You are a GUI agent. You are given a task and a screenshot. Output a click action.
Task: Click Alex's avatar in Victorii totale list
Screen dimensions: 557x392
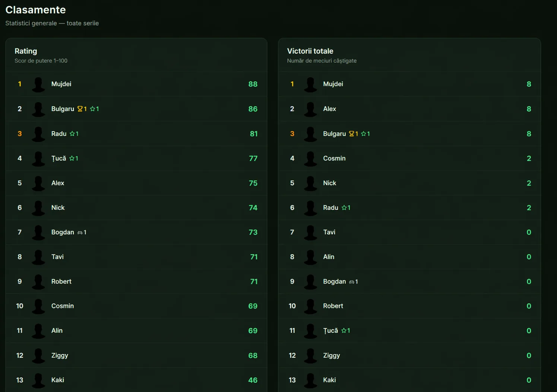pos(310,109)
